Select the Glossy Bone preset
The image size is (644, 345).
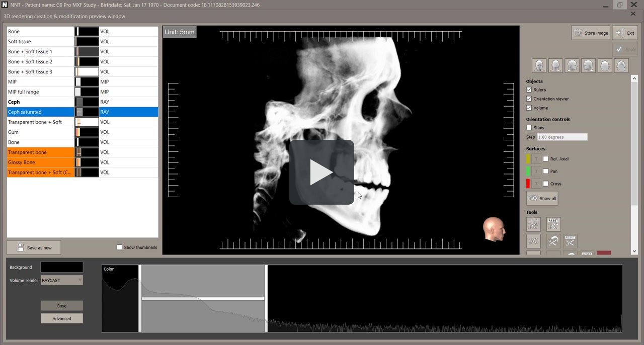click(40, 162)
